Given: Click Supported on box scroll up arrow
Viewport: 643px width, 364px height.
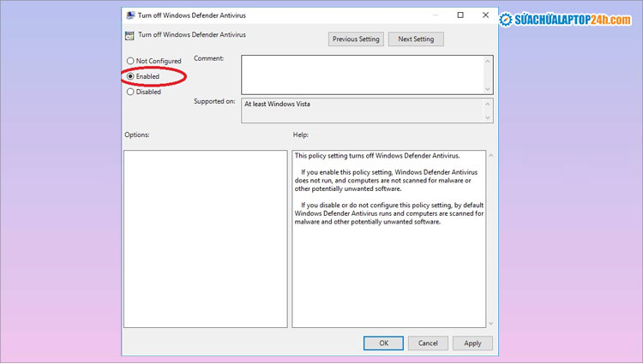Looking at the screenshot, I should tap(488, 104).
